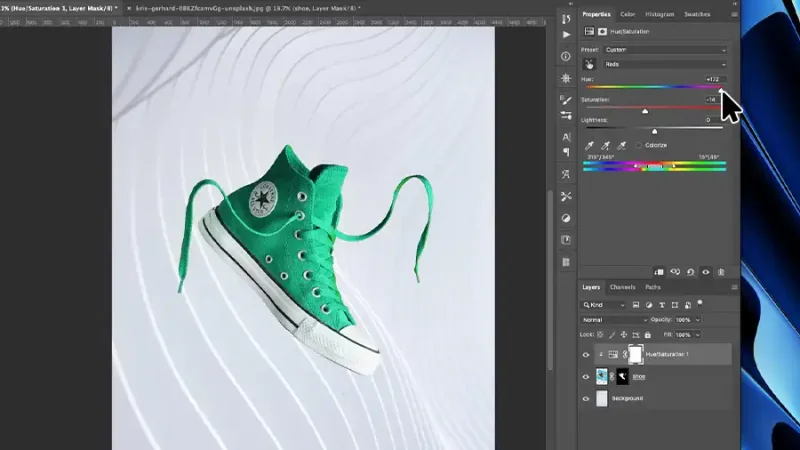Clip adjustment to the layer below
The height and width of the screenshot is (450, 800).
pyautogui.click(x=659, y=272)
